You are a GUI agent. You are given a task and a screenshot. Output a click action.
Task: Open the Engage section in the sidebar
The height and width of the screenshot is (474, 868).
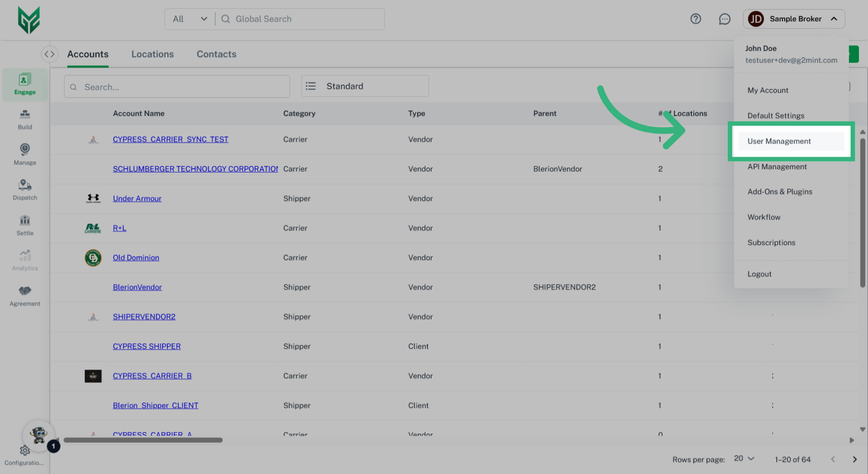click(24, 84)
